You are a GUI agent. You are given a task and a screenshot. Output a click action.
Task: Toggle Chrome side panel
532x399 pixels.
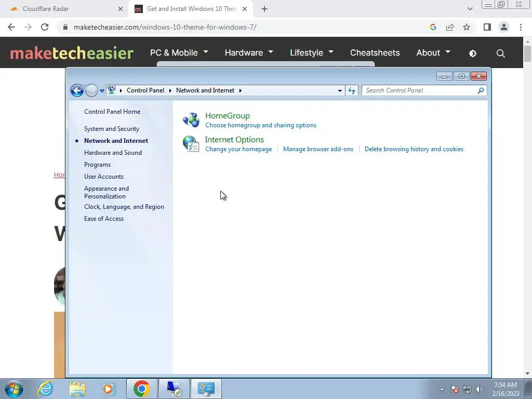(x=487, y=27)
